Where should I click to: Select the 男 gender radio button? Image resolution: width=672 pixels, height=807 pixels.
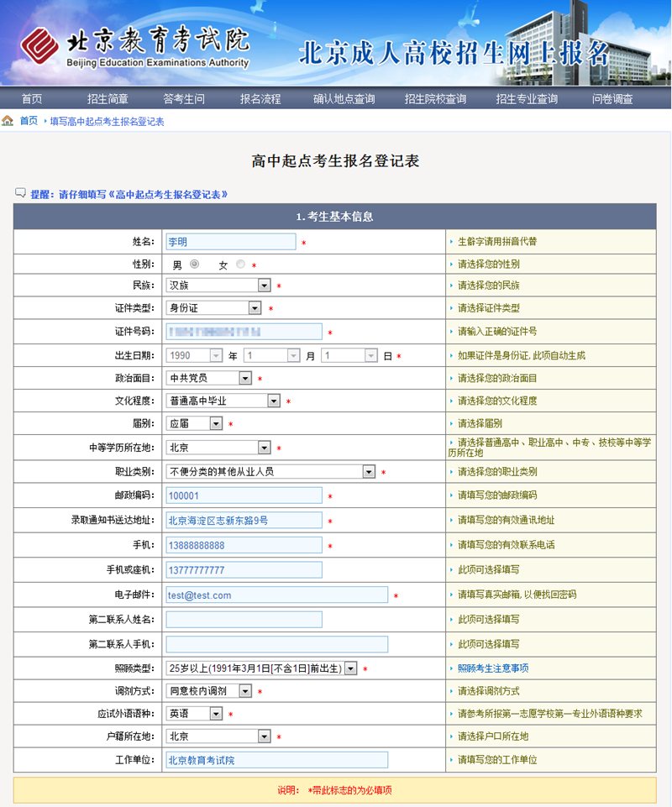pyautogui.click(x=195, y=265)
